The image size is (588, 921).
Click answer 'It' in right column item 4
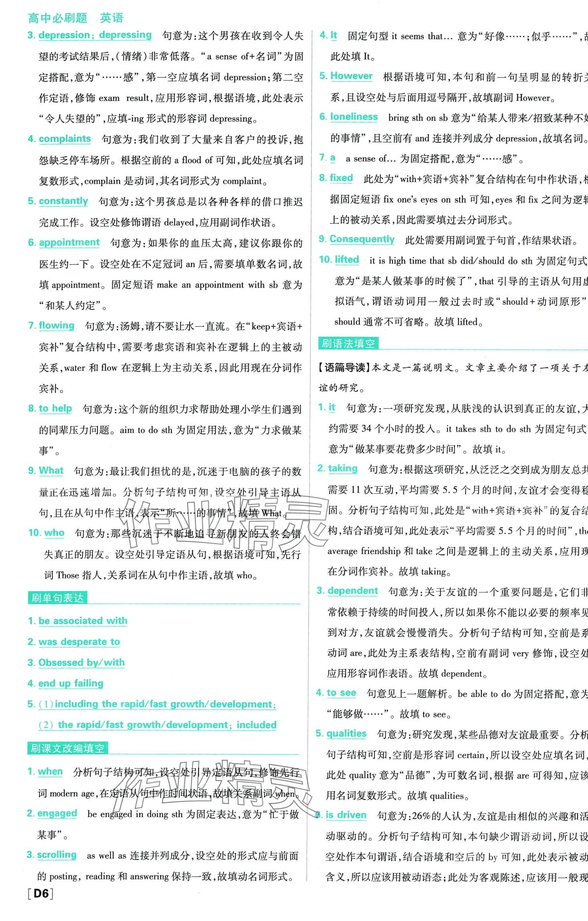click(334, 35)
